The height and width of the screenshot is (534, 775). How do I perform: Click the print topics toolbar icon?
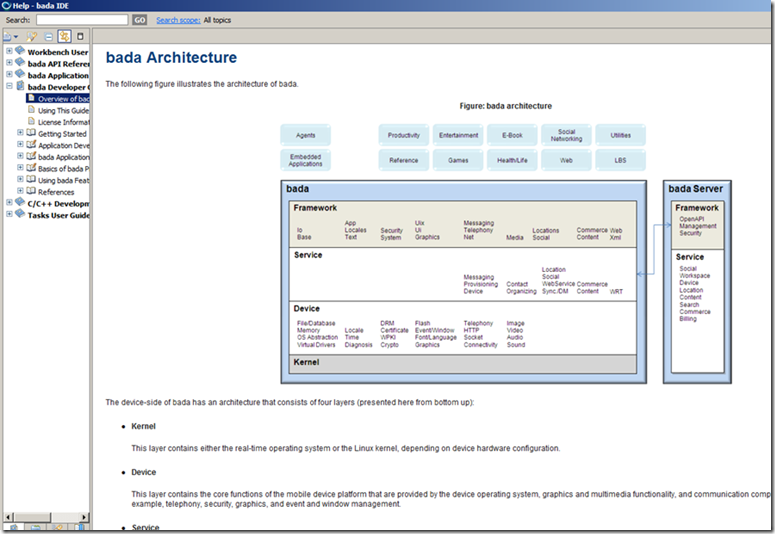click(x=7, y=37)
